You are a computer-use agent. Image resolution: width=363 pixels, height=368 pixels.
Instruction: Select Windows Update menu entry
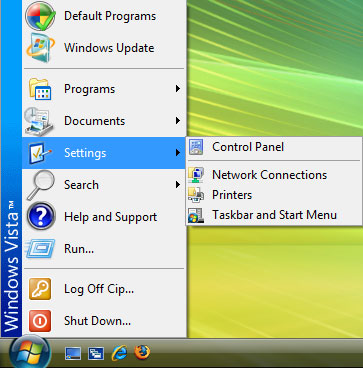[104, 48]
